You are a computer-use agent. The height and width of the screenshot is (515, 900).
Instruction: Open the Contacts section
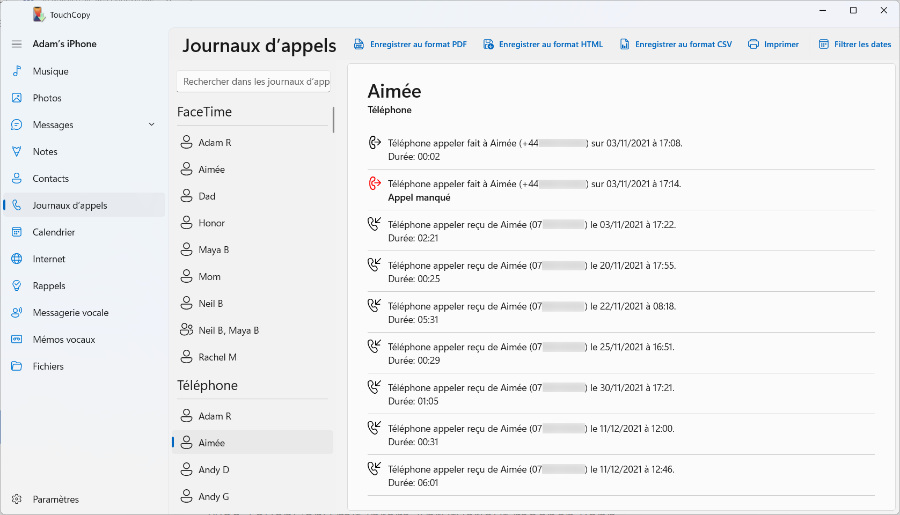pos(50,179)
